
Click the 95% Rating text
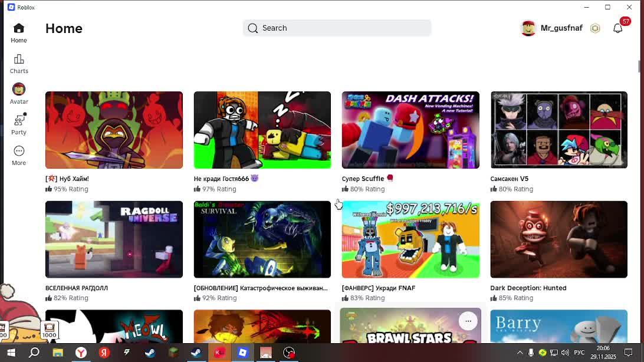tap(71, 189)
